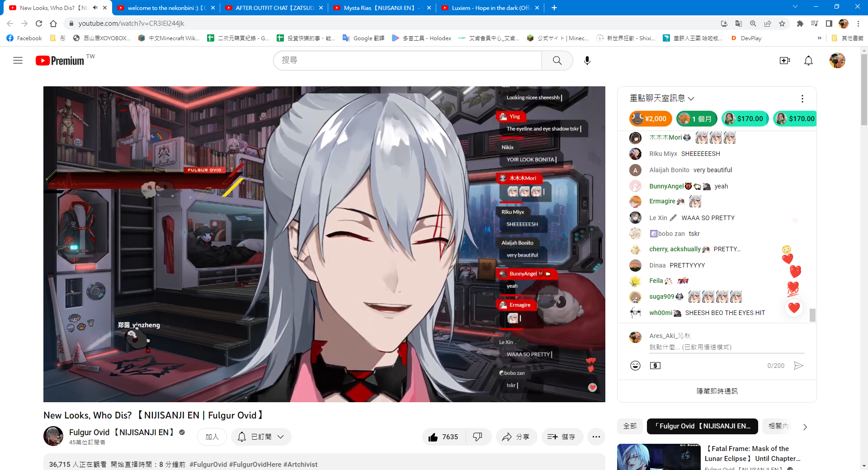Save video to playlist
The image size is (868, 470).
(562, 437)
